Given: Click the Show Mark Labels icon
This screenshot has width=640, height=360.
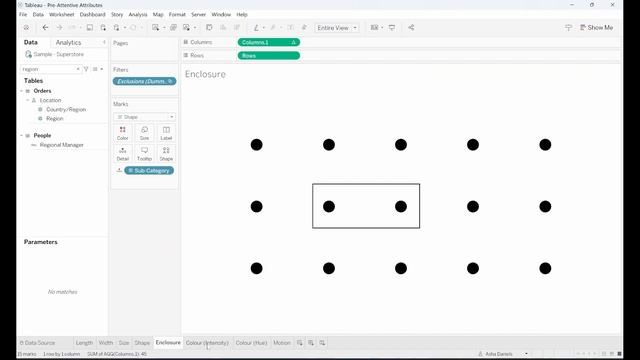Looking at the screenshot, I should click(x=290, y=27).
